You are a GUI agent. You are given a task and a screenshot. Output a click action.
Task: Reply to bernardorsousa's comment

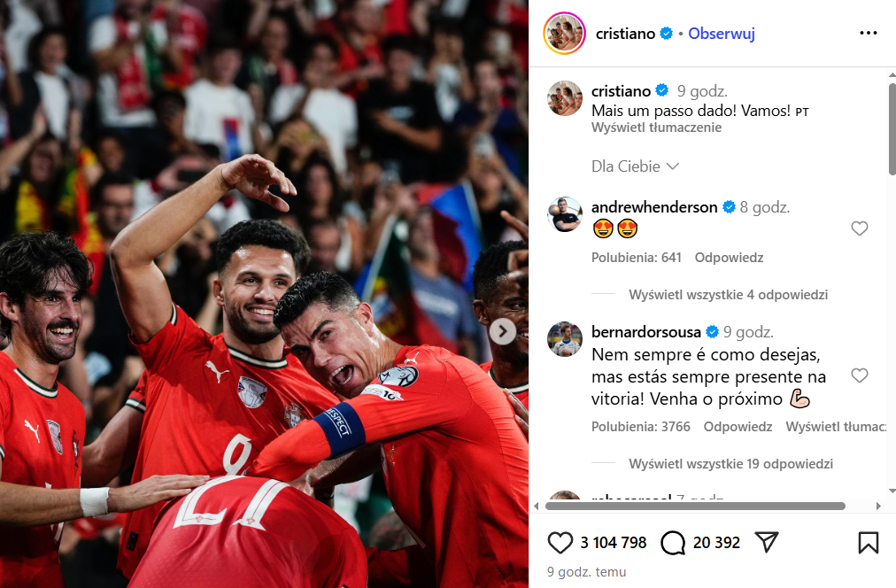[738, 427]
